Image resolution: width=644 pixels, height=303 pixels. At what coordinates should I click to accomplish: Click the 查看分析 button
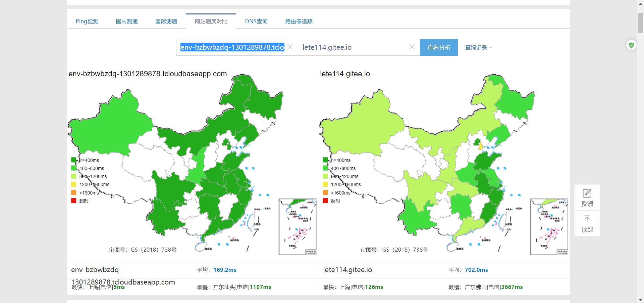[439, 48]
